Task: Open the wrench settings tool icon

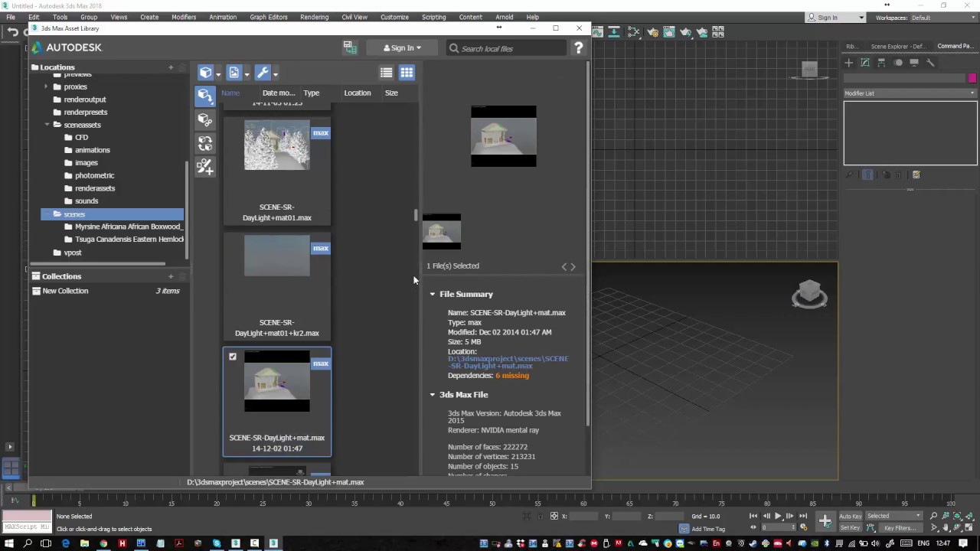Action: point(263,73)
